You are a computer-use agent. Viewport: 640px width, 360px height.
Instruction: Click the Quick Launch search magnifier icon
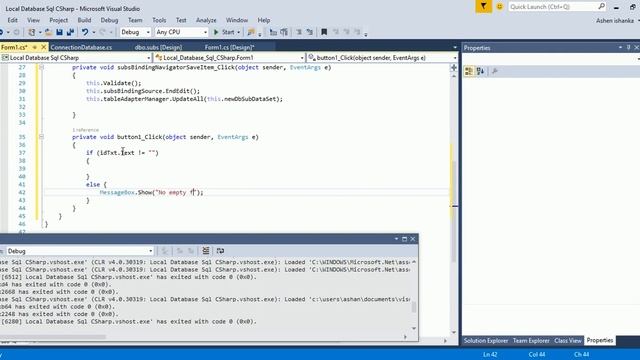(x=601, y=6)
